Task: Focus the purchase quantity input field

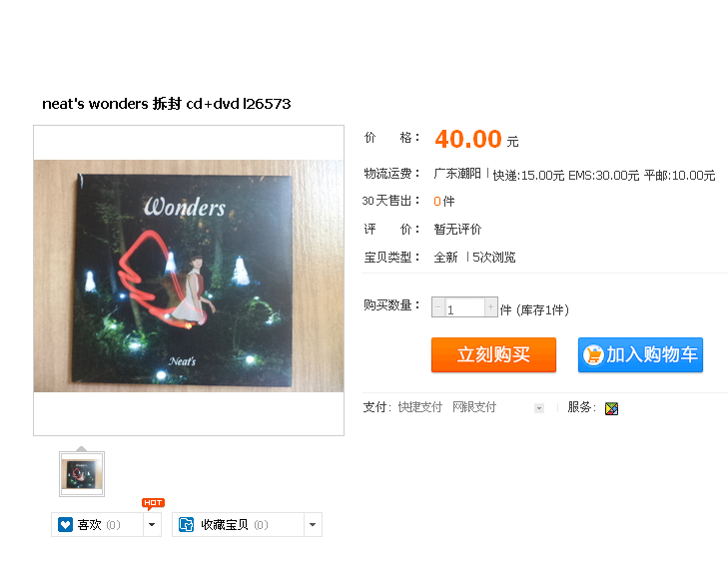Action: click(464, 307)
